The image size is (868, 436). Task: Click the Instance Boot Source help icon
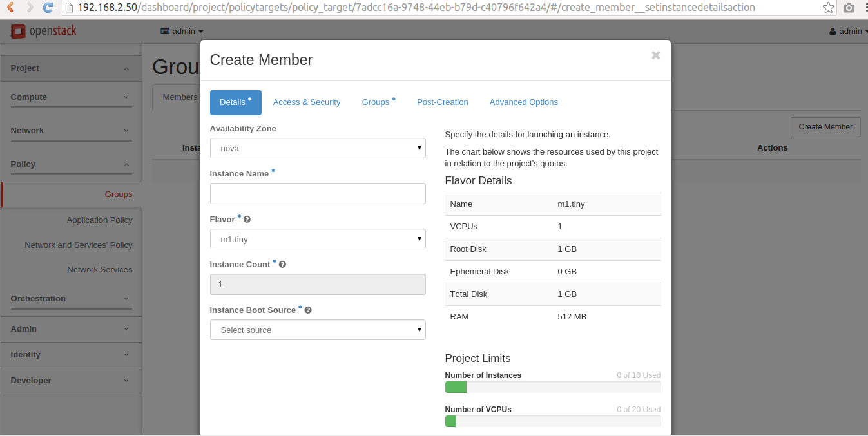[308, 310]
